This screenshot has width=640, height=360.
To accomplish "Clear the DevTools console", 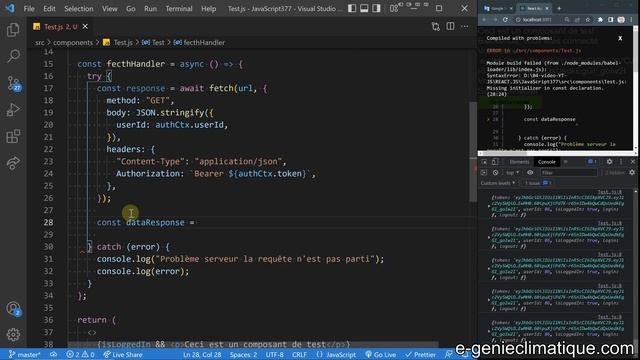I will point(496,173).
